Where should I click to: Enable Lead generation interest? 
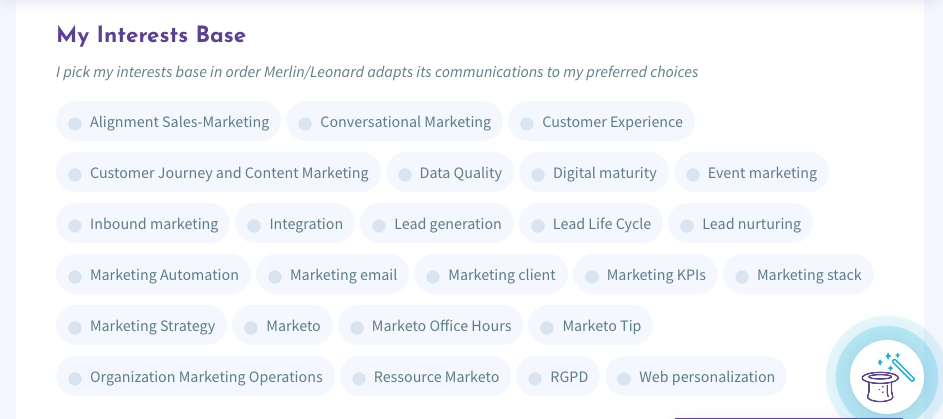coord(437,224)
